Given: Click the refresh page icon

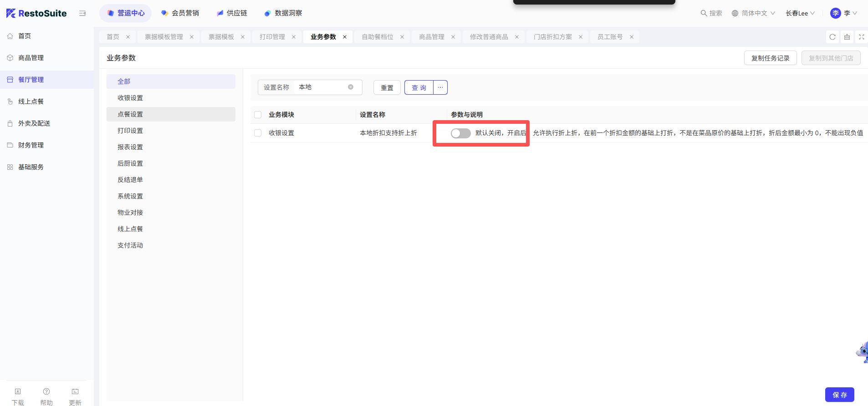Looking at the screenshot, I should [832, 37].
